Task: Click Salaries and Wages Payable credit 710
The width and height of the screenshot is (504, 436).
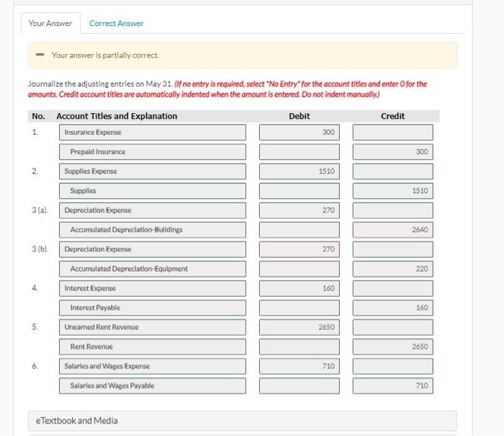Action: 393,386
